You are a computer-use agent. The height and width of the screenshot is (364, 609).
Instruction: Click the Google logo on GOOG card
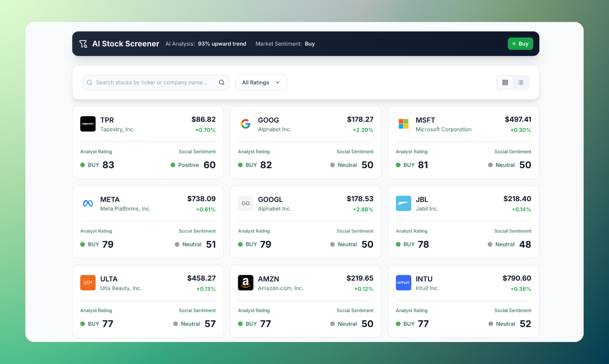(x=246, y=124)
